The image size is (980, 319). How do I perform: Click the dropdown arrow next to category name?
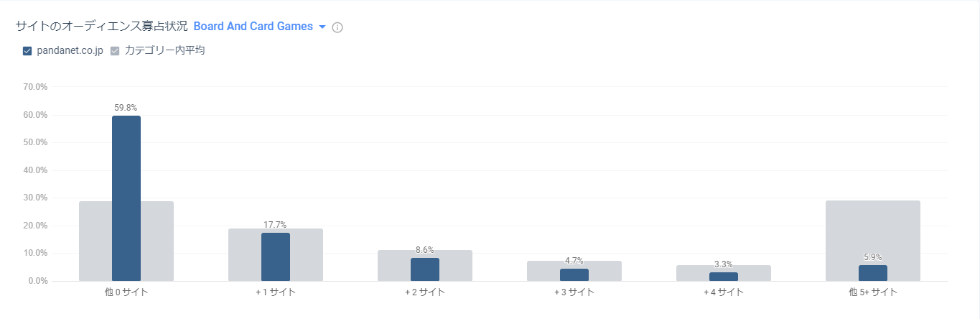pos(322,27)
